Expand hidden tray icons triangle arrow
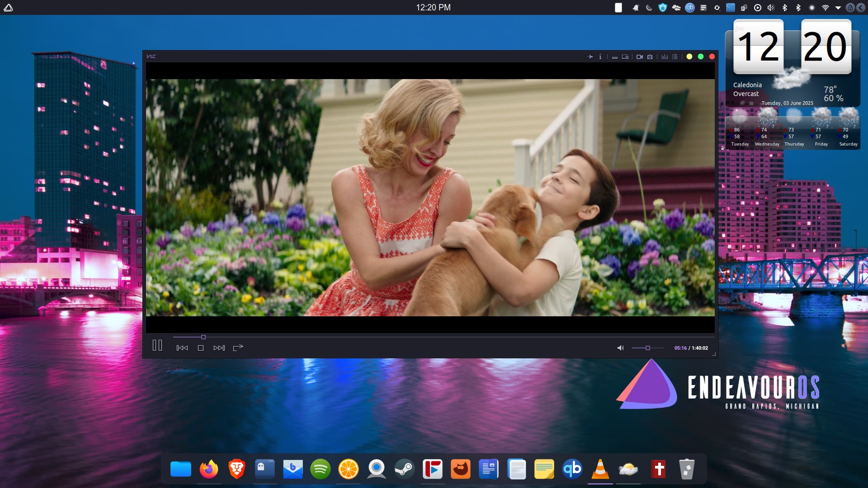 (x=838, y=8)
